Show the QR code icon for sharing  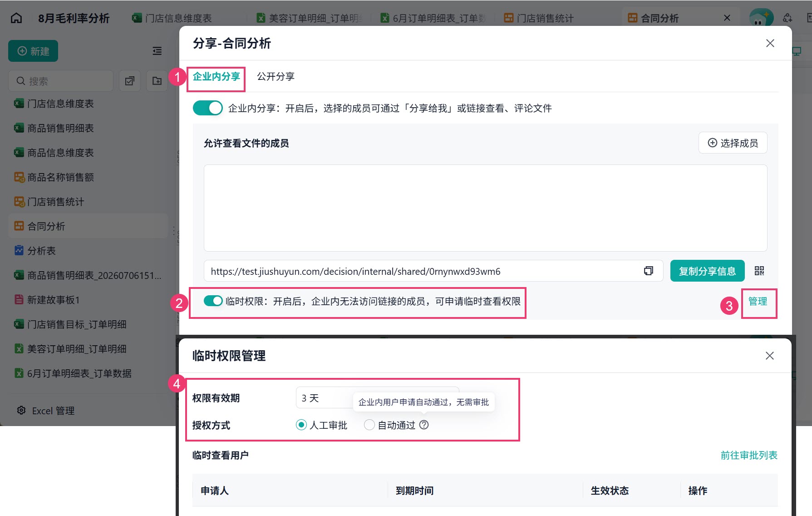pos(759,271)
